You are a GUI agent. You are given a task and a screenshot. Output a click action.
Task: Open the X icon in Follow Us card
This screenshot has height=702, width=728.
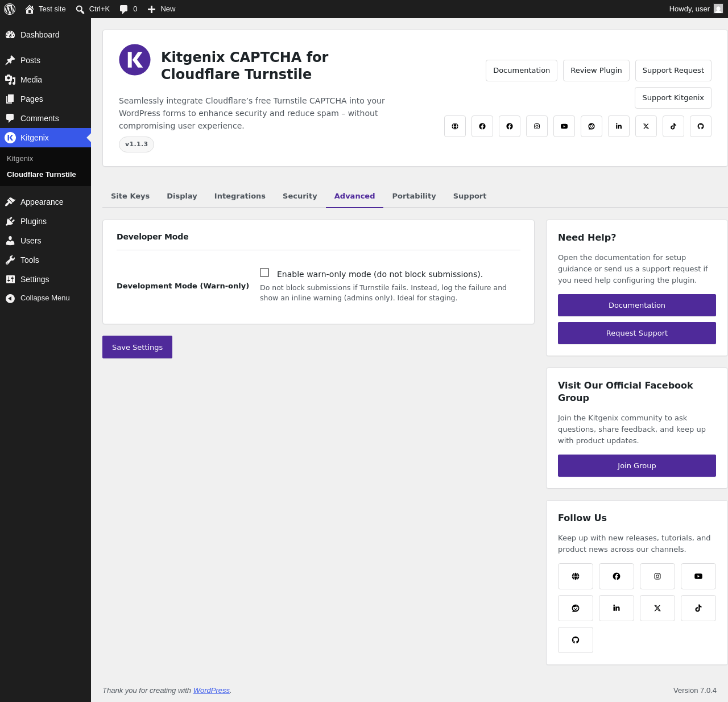click(x=657, y=608)
